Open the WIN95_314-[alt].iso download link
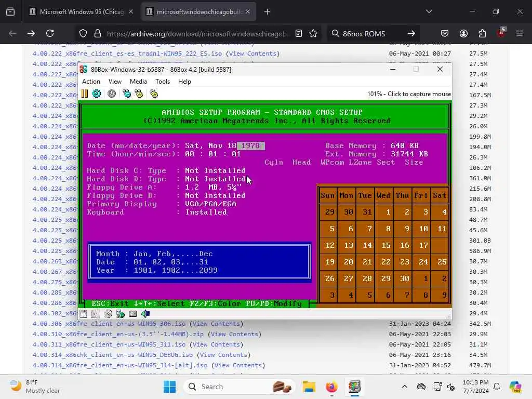Screen dimensions: 532x399 point(120,365)
